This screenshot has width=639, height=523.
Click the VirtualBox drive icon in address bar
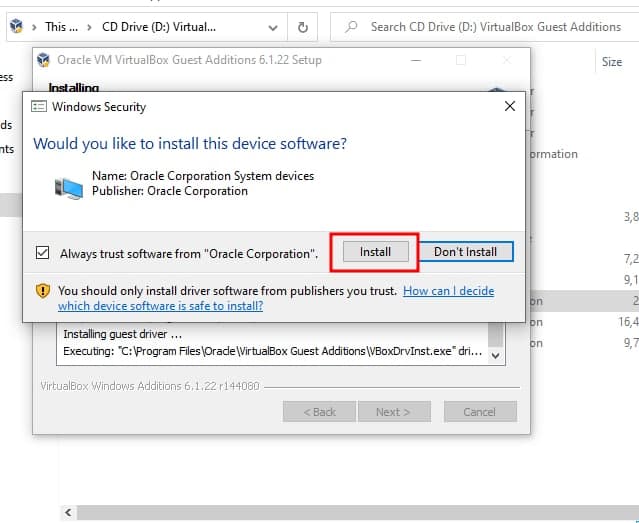pyautogui.click(x=16, y=26)
